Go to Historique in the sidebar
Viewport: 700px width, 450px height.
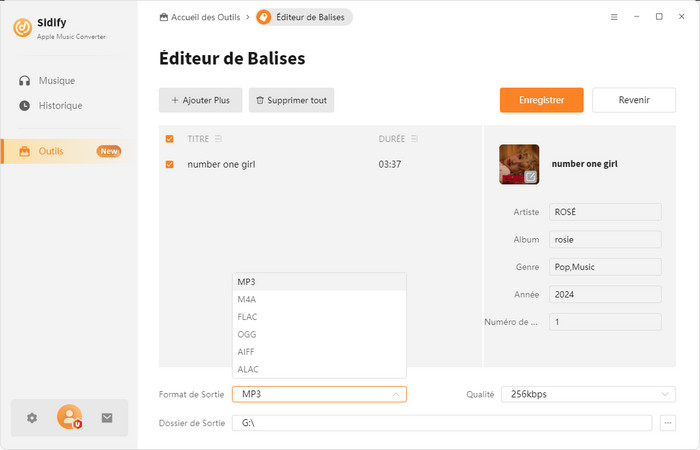pos(60,105)
